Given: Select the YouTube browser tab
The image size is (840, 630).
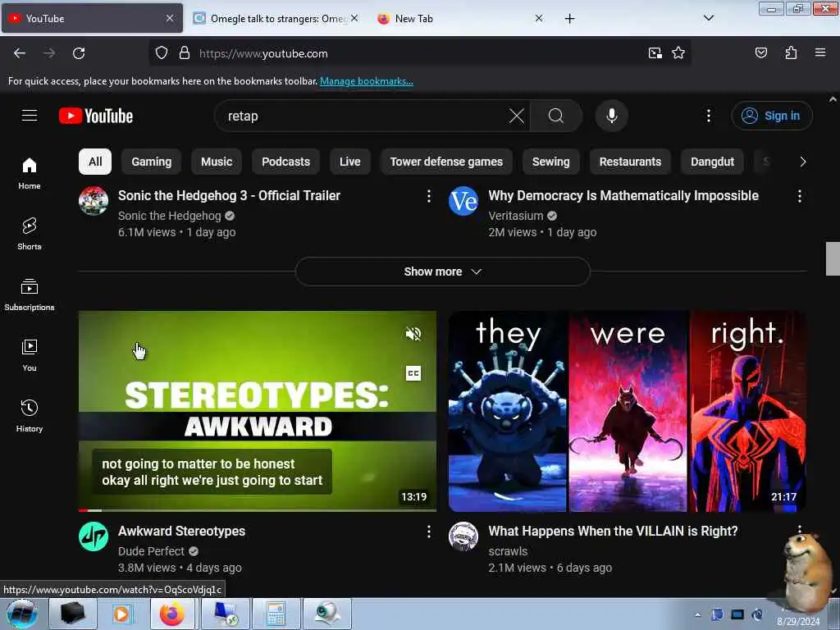Looking at the screenshot, I should click(x=92, y=19).
